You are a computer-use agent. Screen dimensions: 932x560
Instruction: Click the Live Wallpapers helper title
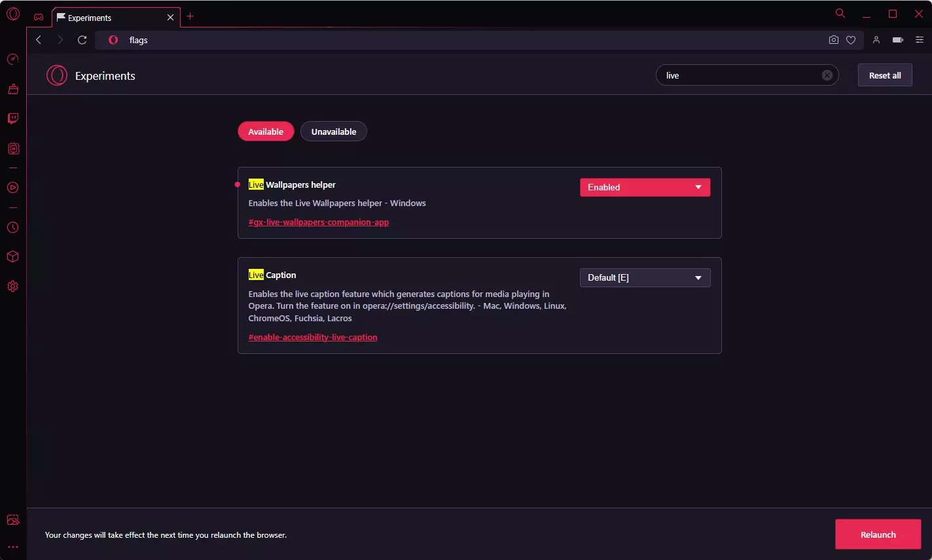(292, 184)
